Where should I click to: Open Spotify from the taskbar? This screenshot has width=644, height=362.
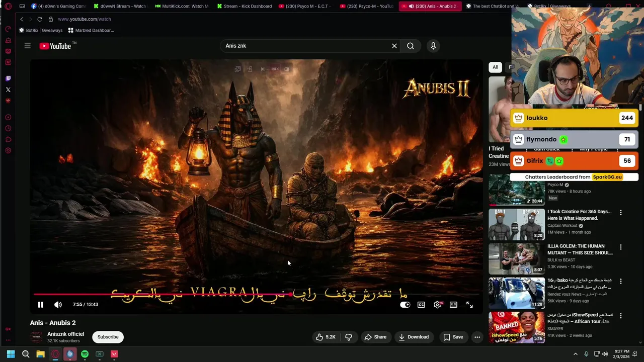tap(85, 354)
